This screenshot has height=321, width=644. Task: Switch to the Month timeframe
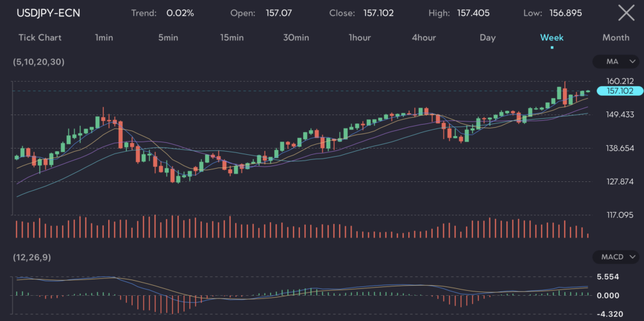pos(616,38)
